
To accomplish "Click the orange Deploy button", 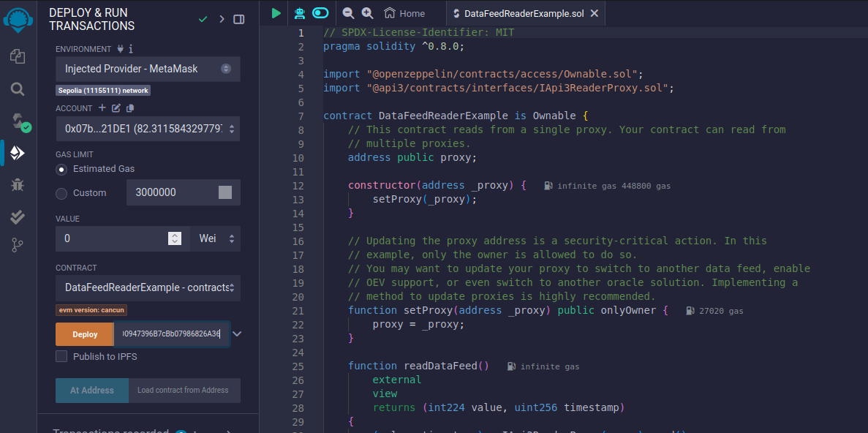I will (85, 334).
